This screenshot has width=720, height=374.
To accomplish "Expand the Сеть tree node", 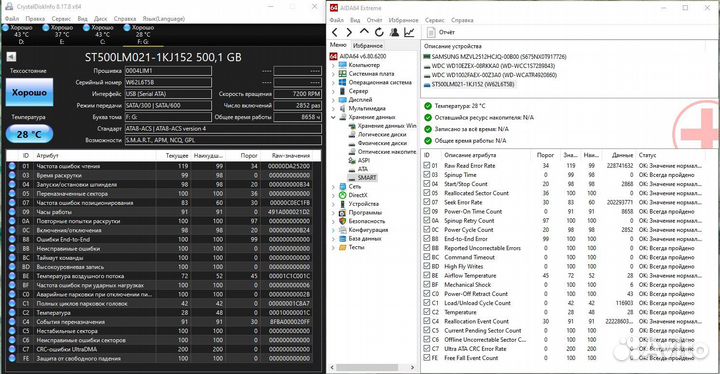I will (333, 187).
